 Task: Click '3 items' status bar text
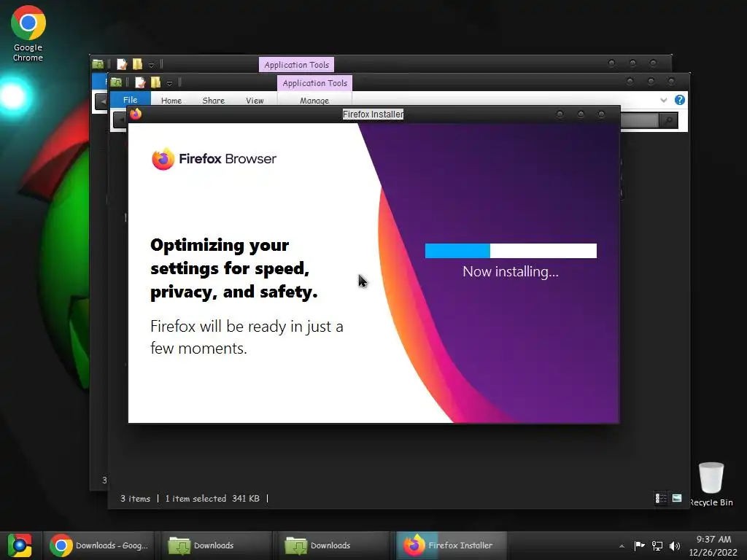point(135,499)
